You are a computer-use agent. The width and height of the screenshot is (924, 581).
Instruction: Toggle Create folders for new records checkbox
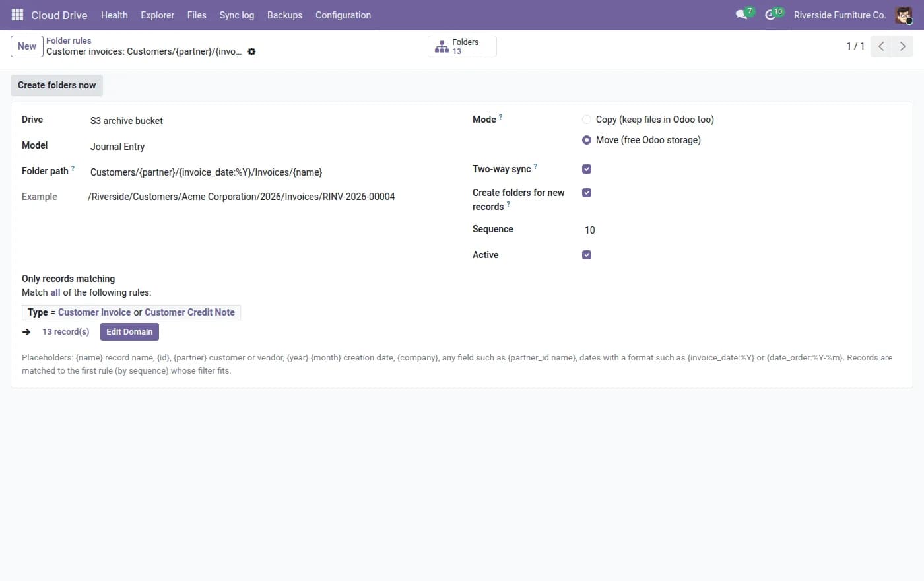pyautogui.click(x=587, y=193)
